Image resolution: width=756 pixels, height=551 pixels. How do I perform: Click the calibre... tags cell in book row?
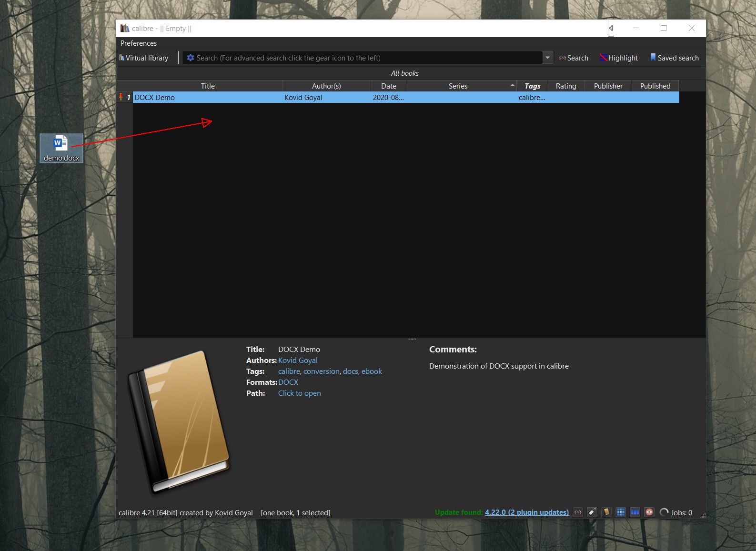(x=532, y=98)
